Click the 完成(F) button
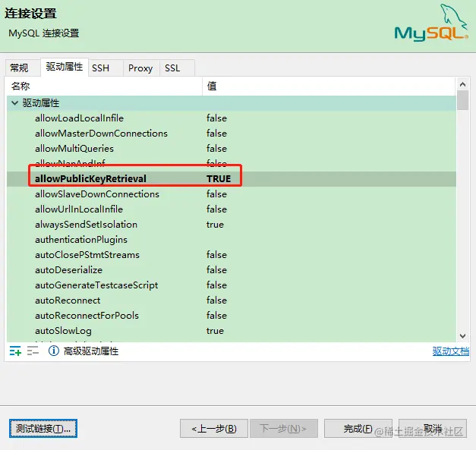 coord(358,429)
